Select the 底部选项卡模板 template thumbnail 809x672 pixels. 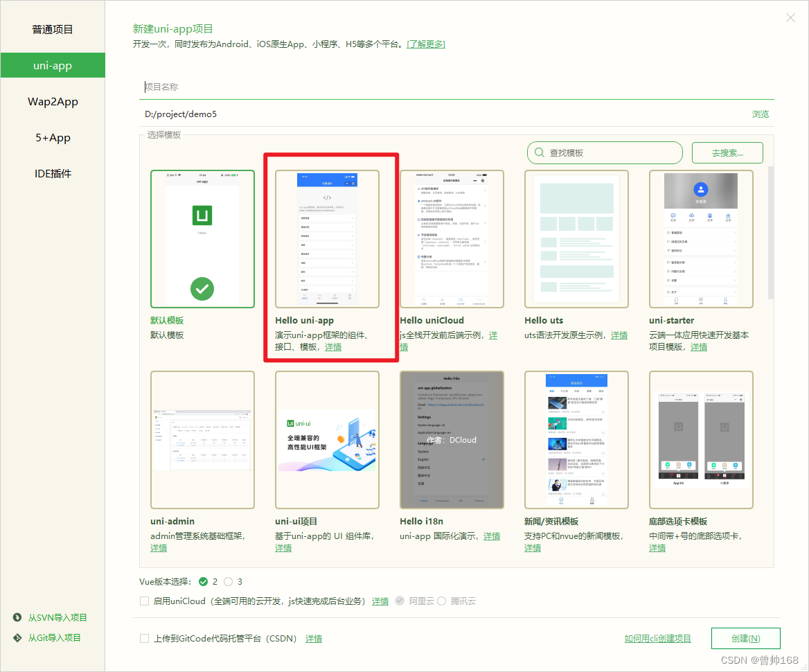[x=701, y=440]
